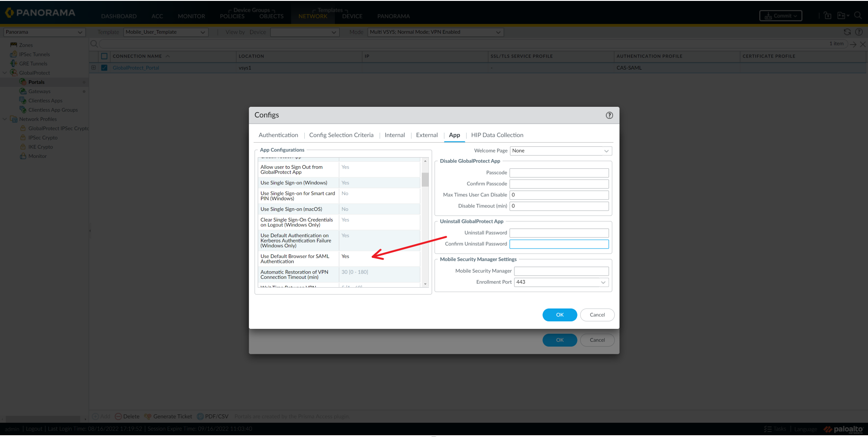Open the IPSec Crypto profile icon

[x=23, y=138]
